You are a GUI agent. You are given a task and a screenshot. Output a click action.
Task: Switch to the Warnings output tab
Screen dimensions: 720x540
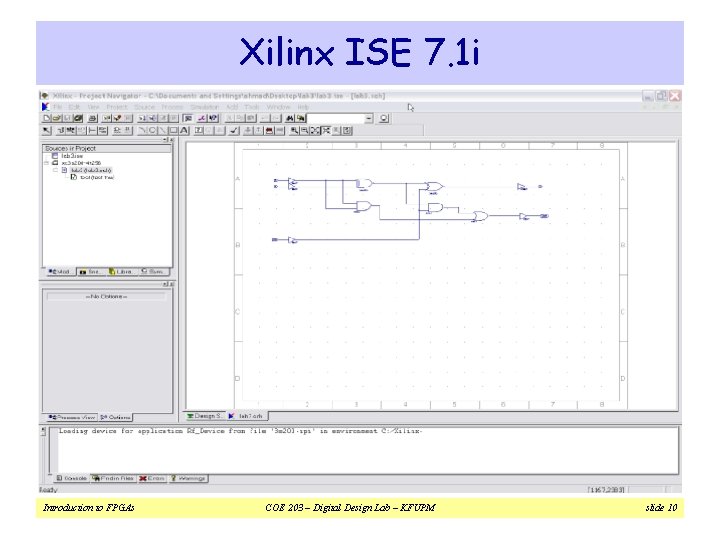(x=188, y=478)
